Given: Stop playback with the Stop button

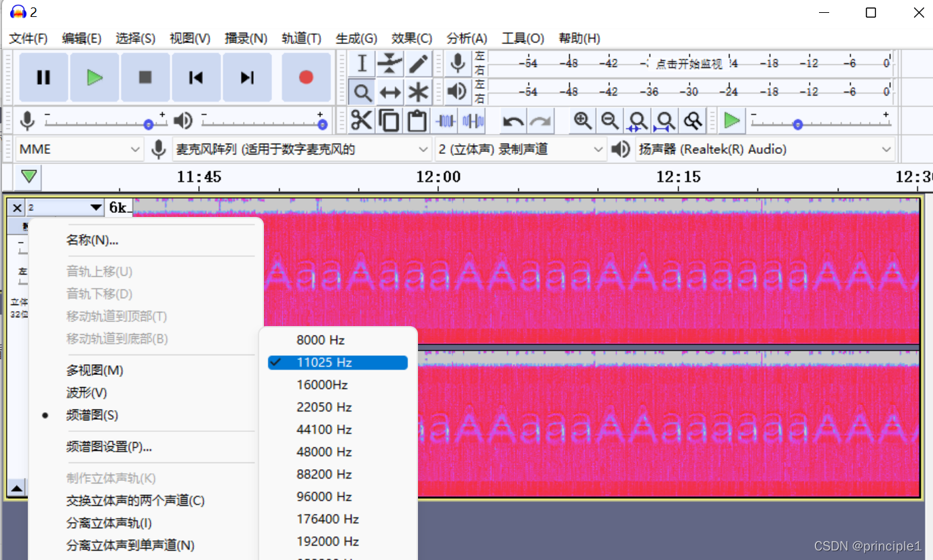Looking at the screenshot, I should click(145, 77).
